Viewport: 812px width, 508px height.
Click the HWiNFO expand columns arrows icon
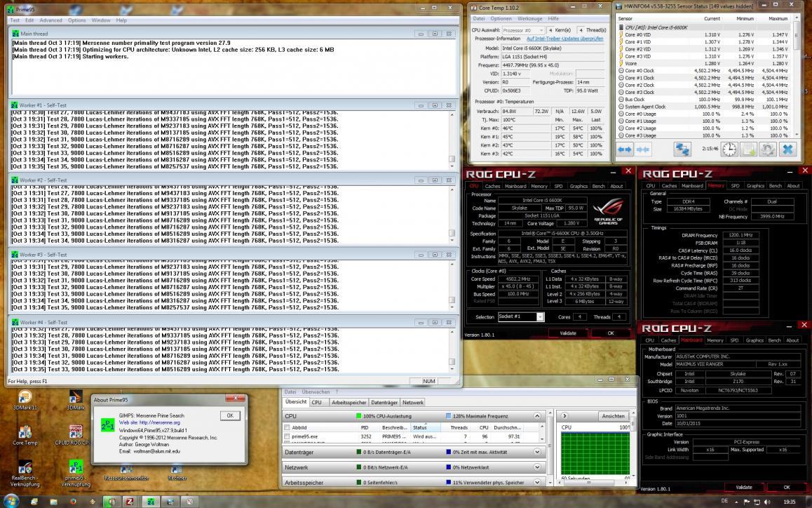point(625,149)
